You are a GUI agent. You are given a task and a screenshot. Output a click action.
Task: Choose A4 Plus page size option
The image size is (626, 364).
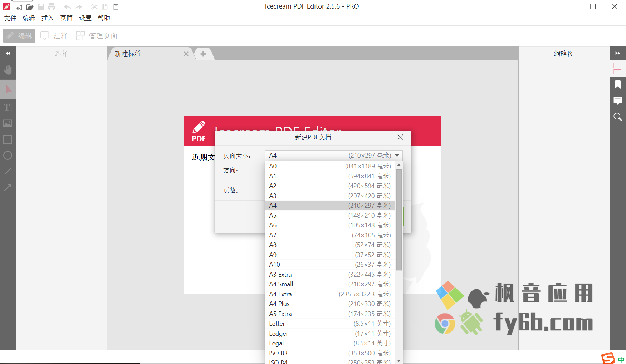(330, 304)
